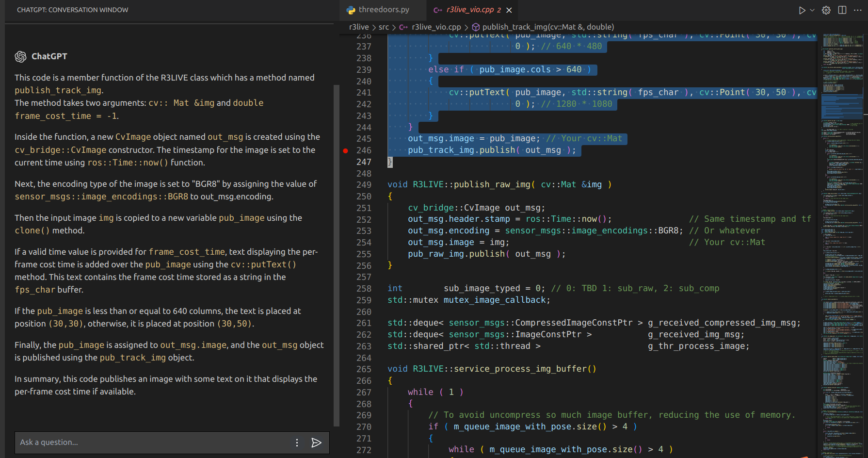
Task: Click line number 258 in the gutter
Action: point(364,289)
